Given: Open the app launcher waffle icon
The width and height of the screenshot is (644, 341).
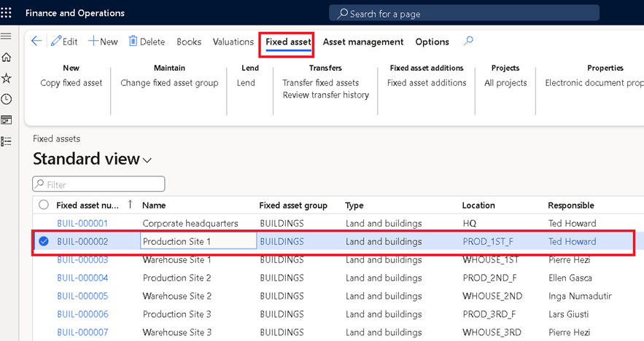Looking at the screenshot, I should click(x=7, y=12).
